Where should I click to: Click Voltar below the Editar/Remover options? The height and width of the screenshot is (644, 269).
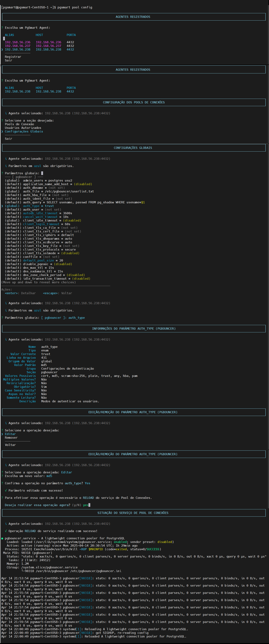10,445
